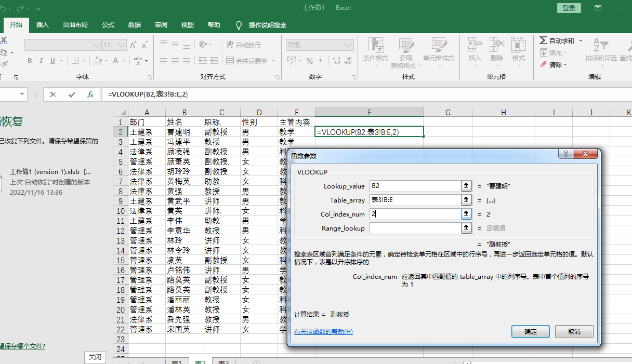Image resolution: width=632 pixels, height=364 pixels.
Task: Click the percent style icon
Action: (x=309, y=61)
